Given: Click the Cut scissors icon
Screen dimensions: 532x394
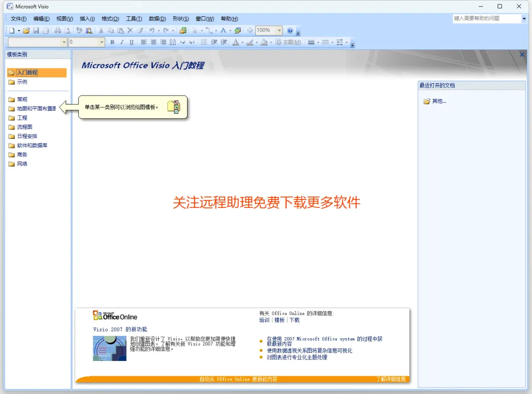Looking at the screenshot, I should point(101,31).
